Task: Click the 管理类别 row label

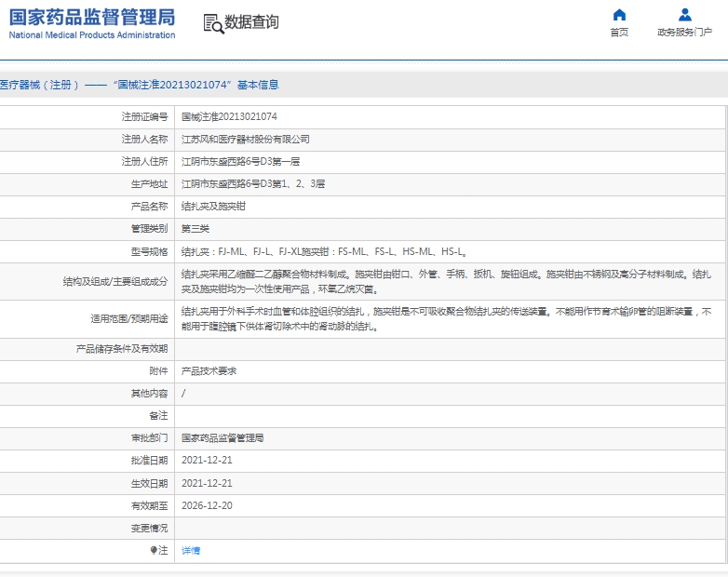Action: pos(149,228)
